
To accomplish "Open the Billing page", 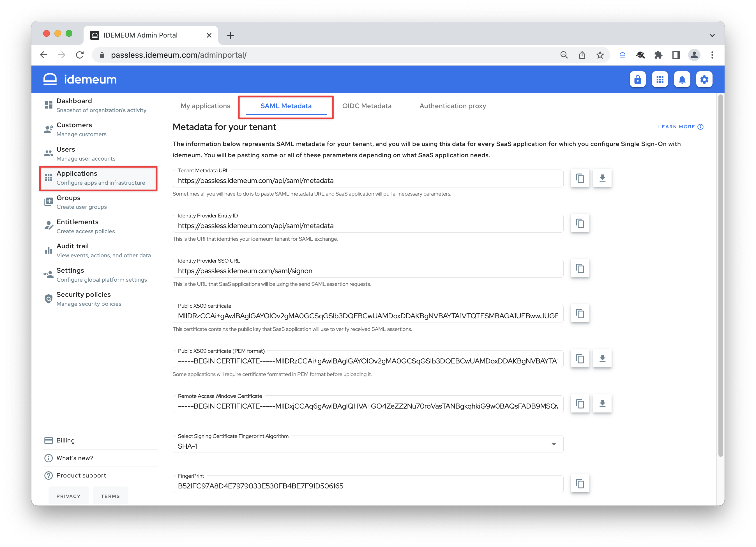I will point(100,441).
